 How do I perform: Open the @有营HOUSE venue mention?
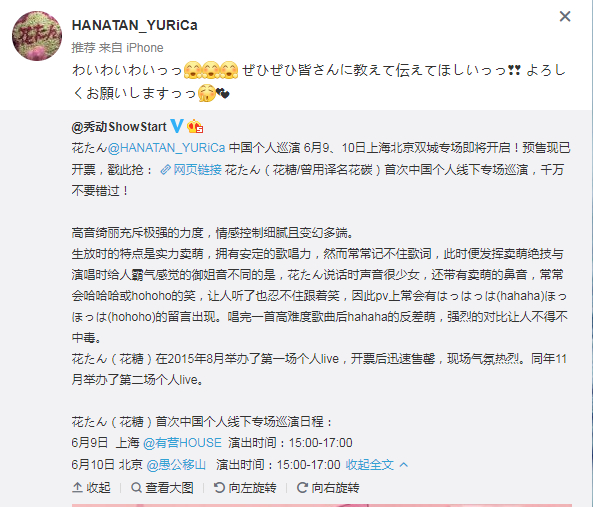tap(182, 443)
